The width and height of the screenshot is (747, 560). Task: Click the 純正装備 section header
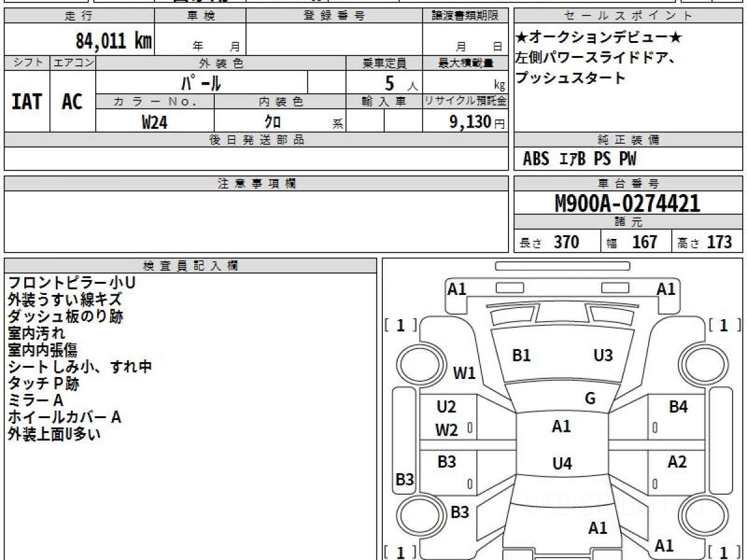629,140
